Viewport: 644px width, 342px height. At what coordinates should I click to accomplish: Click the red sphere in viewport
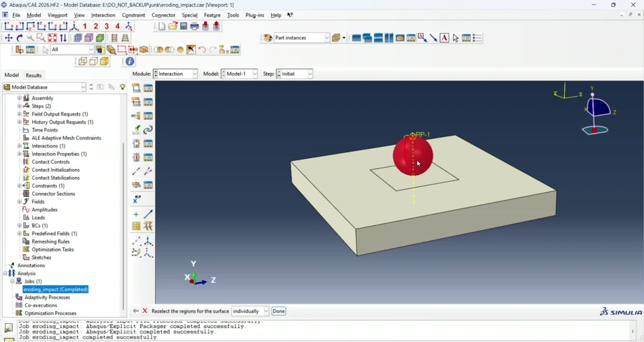413,156
